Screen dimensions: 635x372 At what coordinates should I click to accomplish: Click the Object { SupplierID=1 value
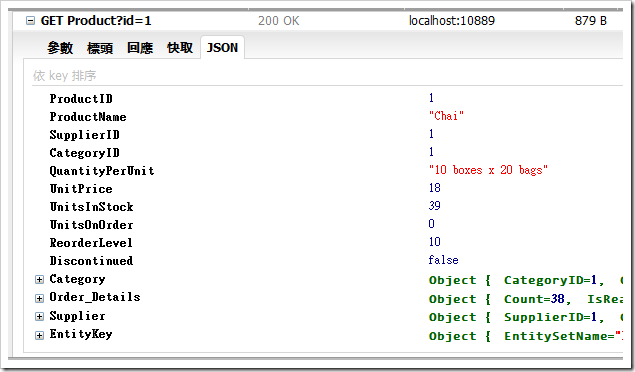click(x=526, y=317)
